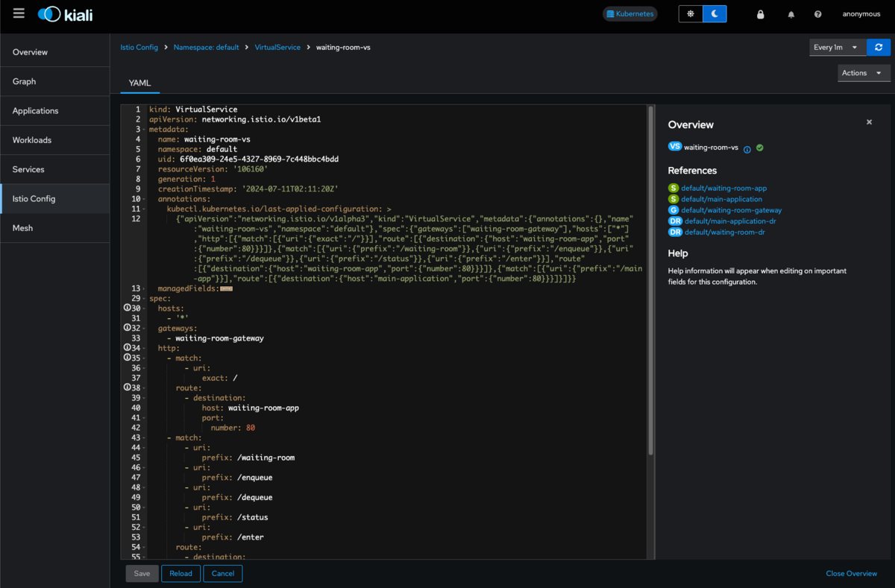Click S badge beside default/waiting-room-app
The height and width of the screenshot is (588, 895).
click(x=673, y=189)
